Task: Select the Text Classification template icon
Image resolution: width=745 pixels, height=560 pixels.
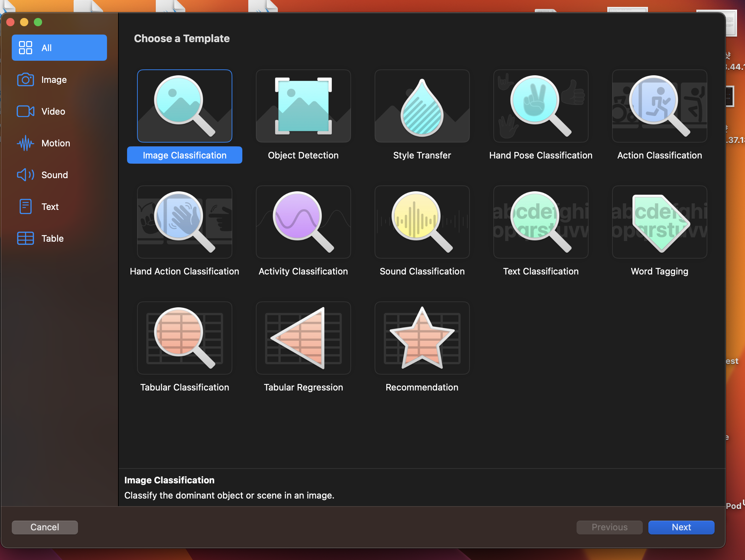Action: (x=541, y=222)
